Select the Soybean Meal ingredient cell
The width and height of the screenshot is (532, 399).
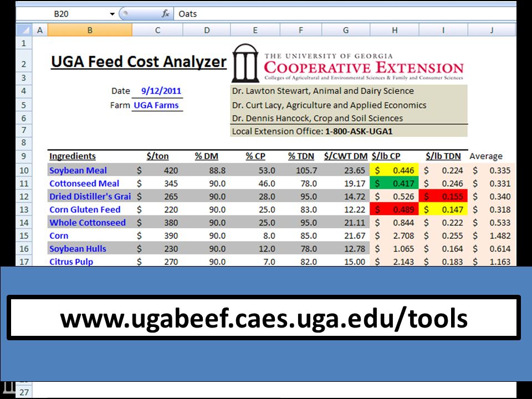(90, 170)
